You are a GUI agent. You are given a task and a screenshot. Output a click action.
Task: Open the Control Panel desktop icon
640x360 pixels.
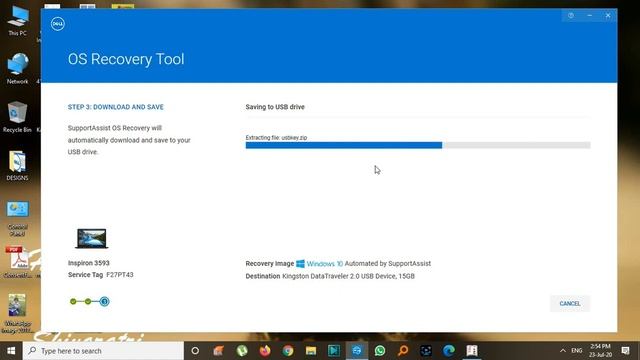[17, 218]
